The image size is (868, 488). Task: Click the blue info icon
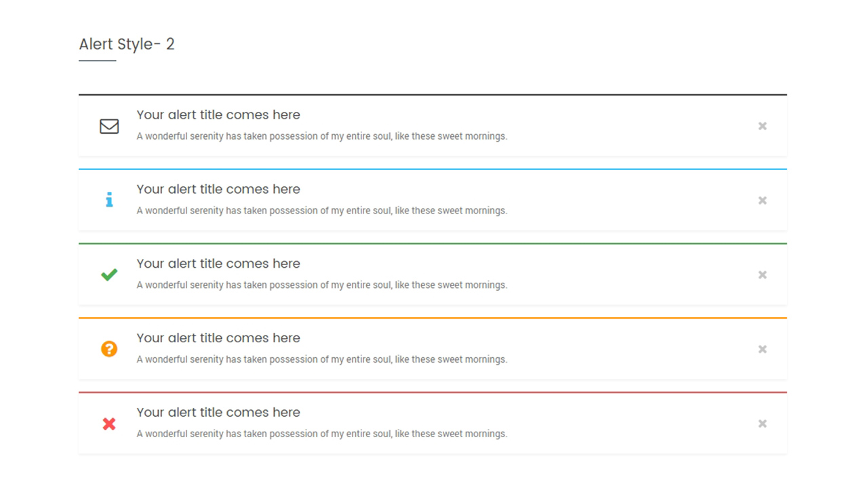[109, 200]
